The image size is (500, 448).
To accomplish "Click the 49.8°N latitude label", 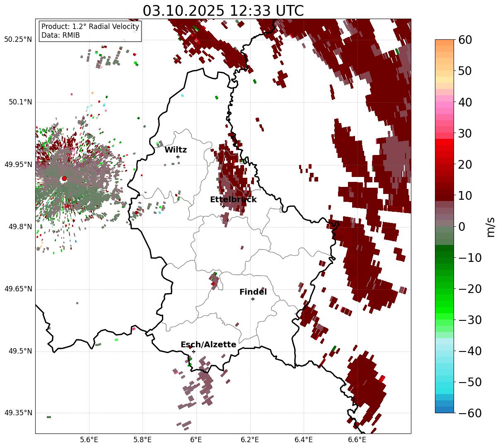I will [20, 227].
